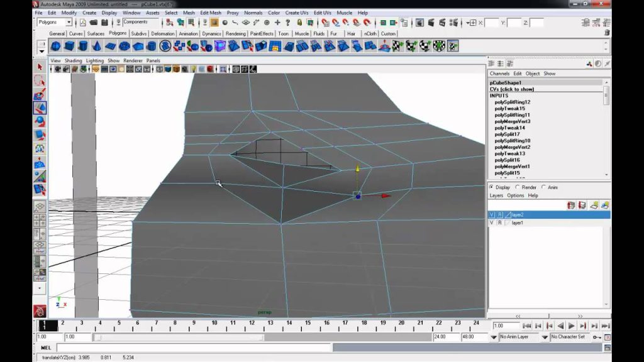Activate the Paint Selection tool
This screenshot has height=362, width=644.
(40, 94)
